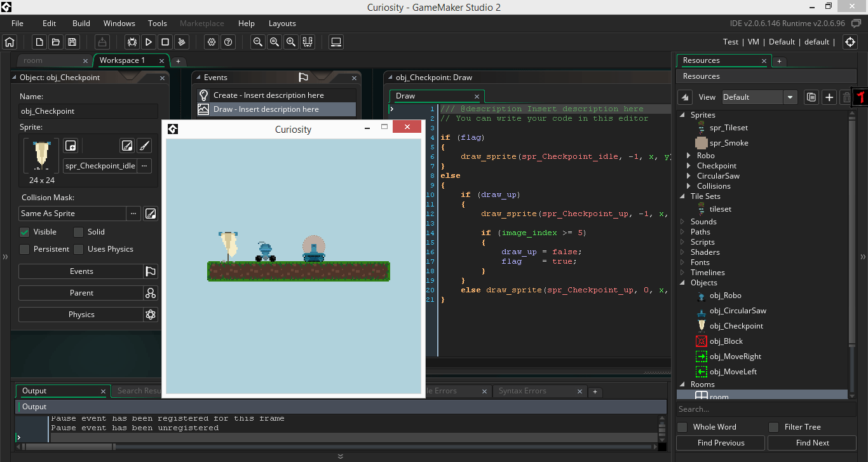Screen dimensions: 868x462
Task: Select obj_CircularSaw in the resource tree
Action: (738, 311)
